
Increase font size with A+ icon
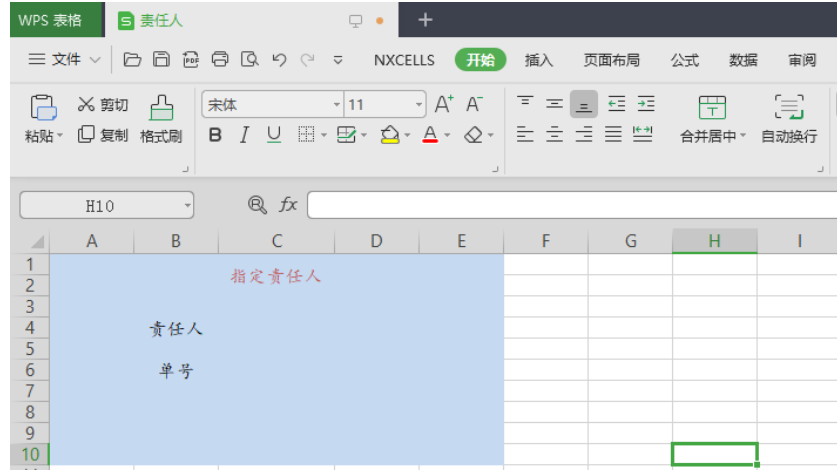point(444,104)
